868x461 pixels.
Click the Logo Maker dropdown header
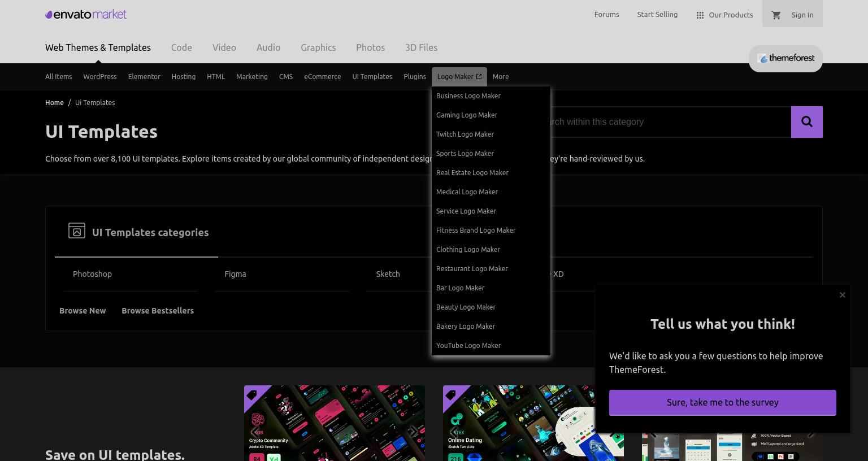coord(459,76)
